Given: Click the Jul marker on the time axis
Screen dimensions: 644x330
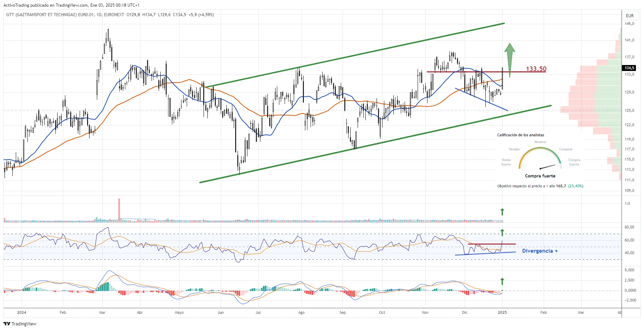Looking at the screenshot, I should point(258,312).
